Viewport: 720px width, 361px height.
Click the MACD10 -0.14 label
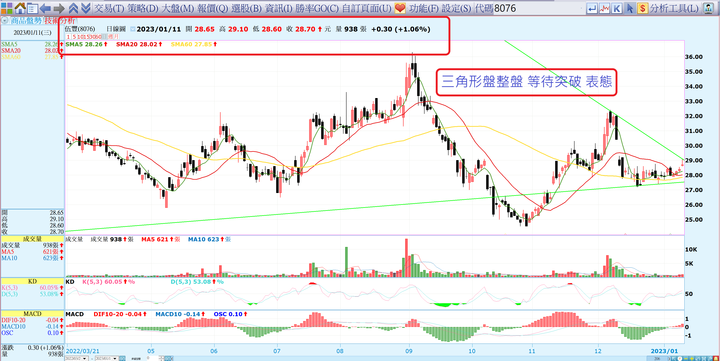click(181, 315)
